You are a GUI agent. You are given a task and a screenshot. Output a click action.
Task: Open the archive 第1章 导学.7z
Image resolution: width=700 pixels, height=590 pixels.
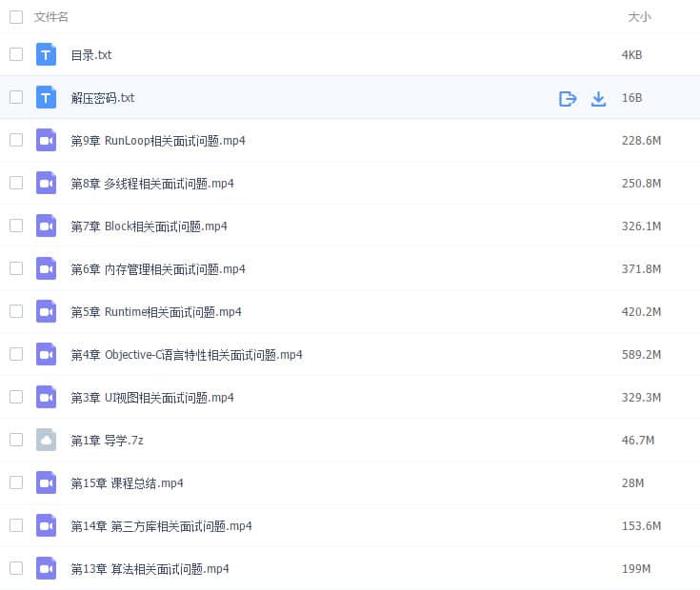coord(107,441)
